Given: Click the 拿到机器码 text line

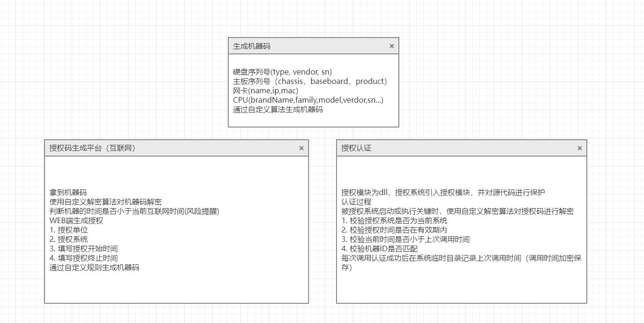Looking at the screenshot, I should (x=68, y=192).
